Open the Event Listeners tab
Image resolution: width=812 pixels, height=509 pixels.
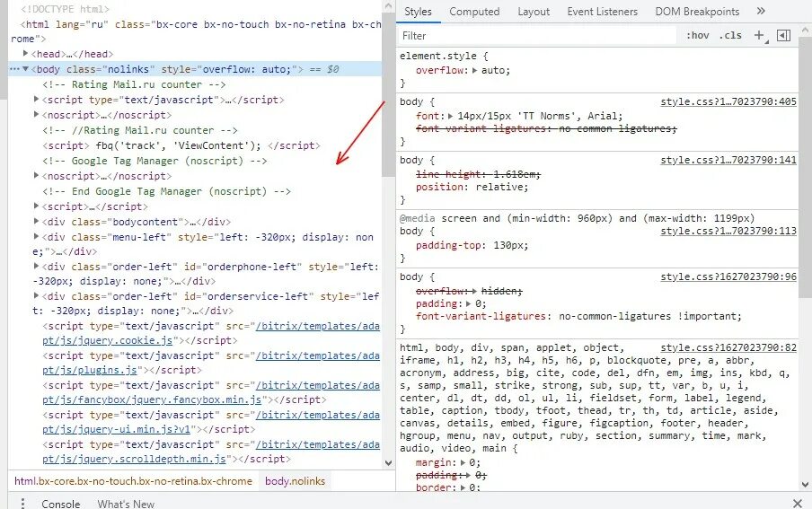point(603,12)
